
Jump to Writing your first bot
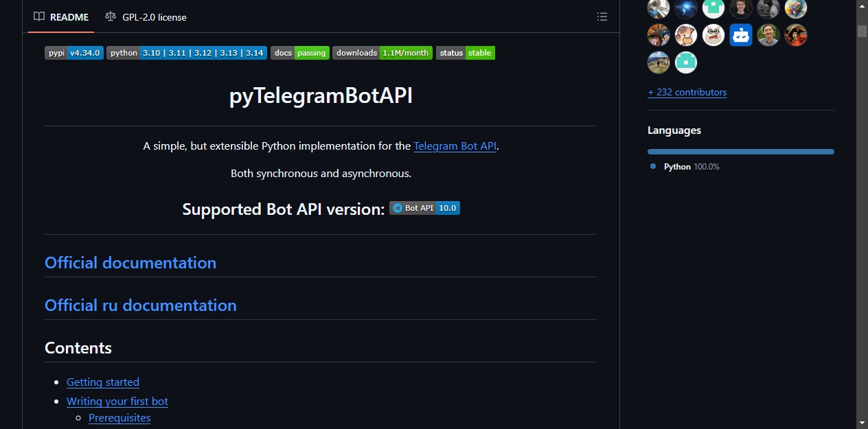[117, 402]
